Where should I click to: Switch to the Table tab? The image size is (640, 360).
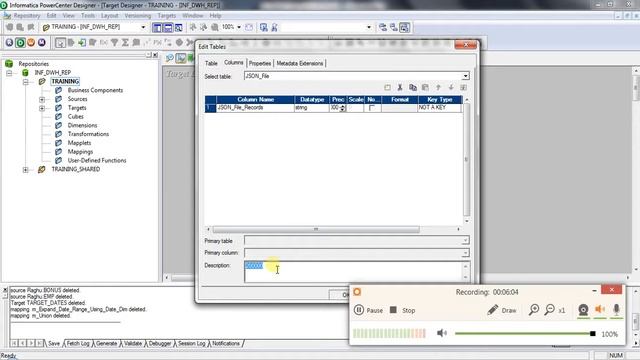coord(211,63)
